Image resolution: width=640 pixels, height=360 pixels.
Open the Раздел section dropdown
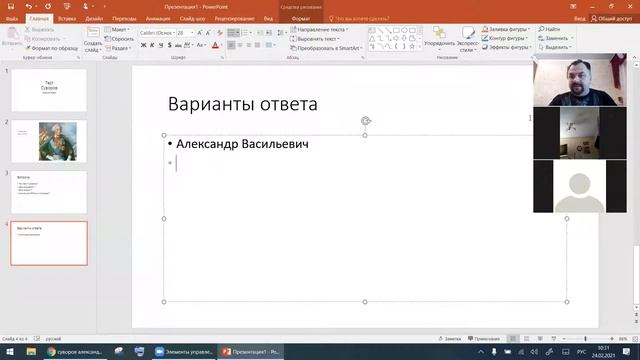[118, 48]
